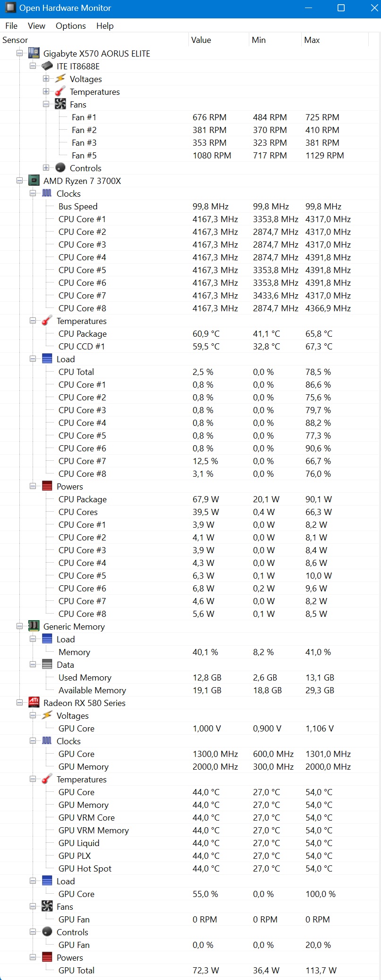
Task: Collapse the AMD Ryzen 7 3700X tree
Action: (x=19, y=181)
